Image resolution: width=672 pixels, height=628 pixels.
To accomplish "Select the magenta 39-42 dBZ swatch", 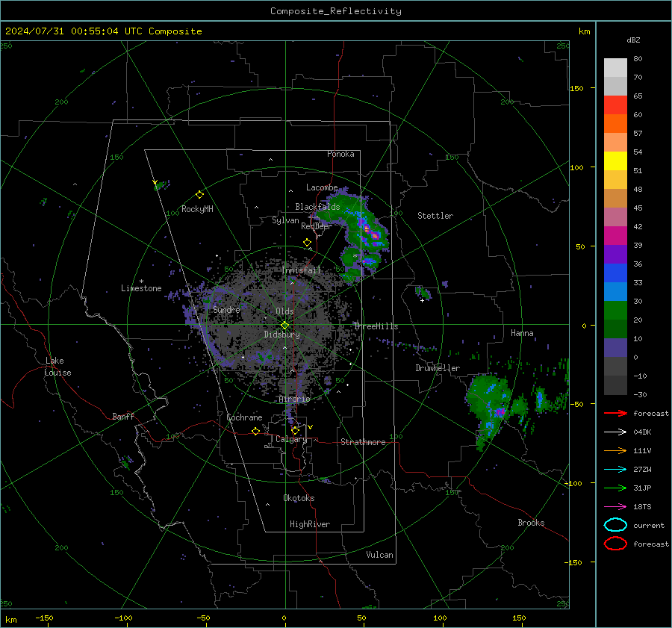I will click(615, 236).
